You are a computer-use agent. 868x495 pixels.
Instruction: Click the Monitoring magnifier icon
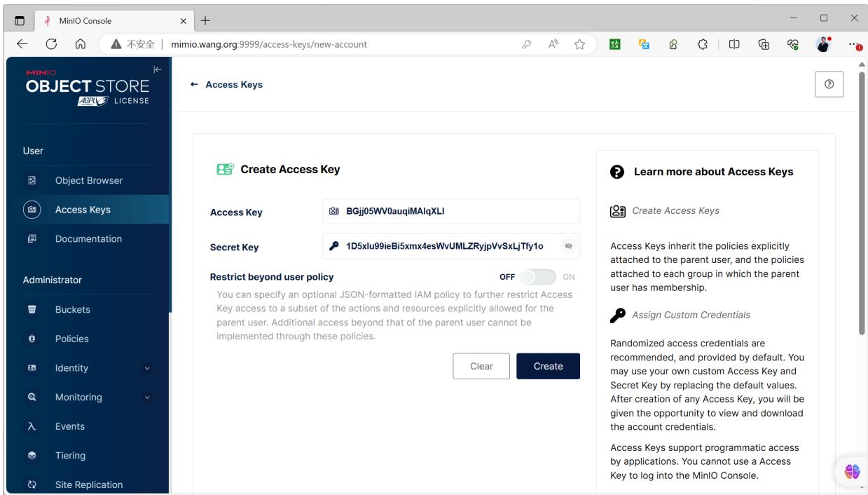32,398
